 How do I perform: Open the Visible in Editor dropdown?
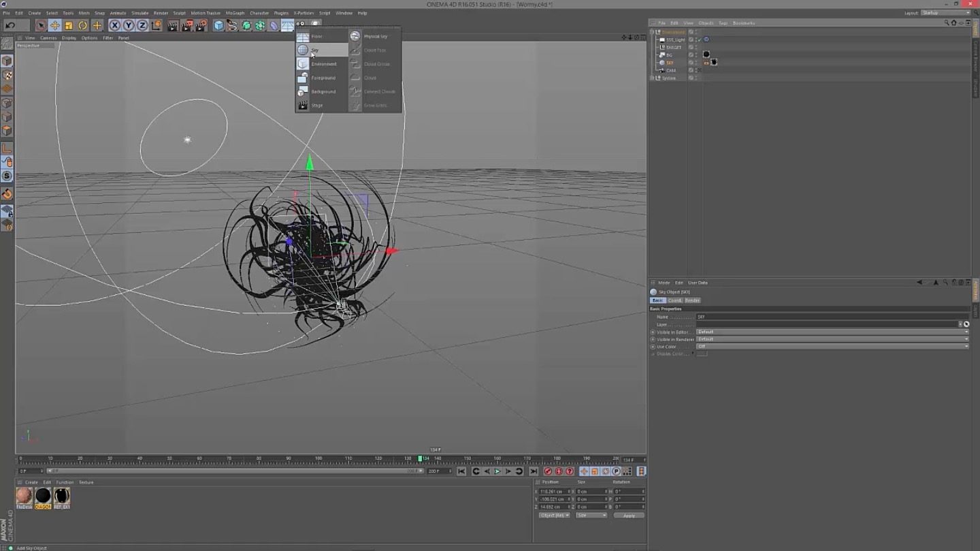coord(832,332)
